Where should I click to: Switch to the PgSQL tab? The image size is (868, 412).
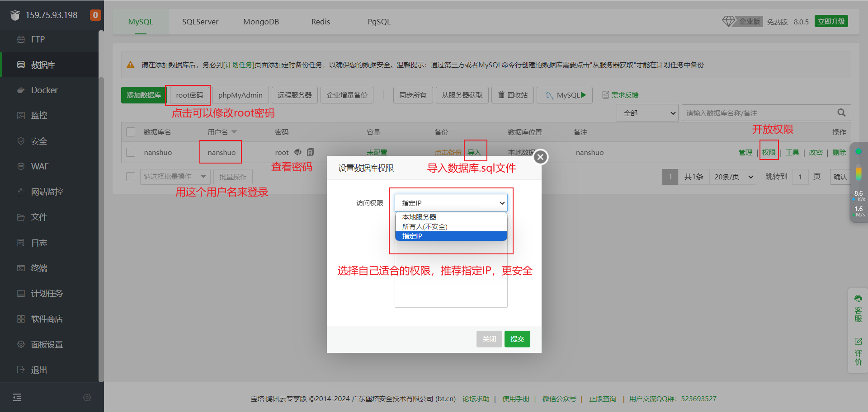point(379,22)
